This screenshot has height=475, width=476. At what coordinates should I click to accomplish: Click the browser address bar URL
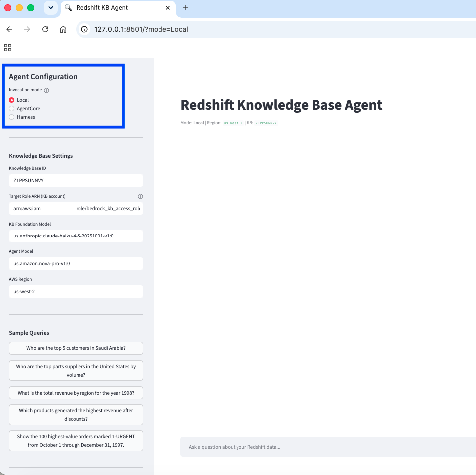[141, 29]
